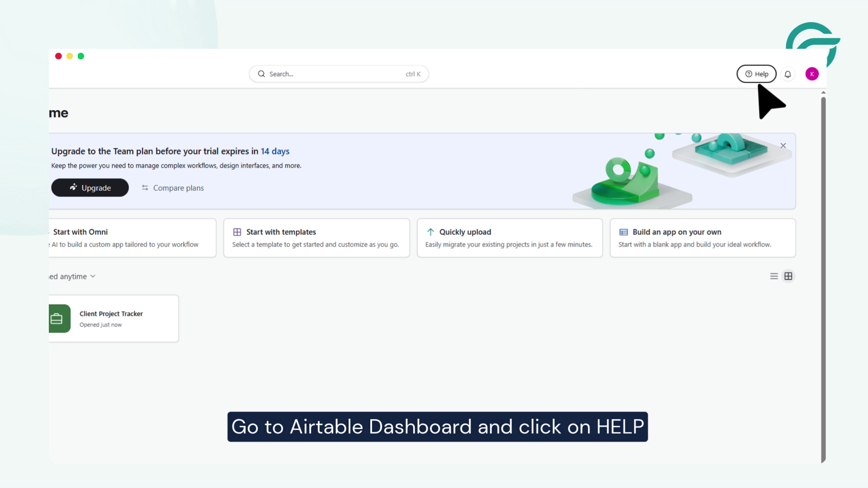Switch to grid view

pyautogui.click(x=788, y=276)
